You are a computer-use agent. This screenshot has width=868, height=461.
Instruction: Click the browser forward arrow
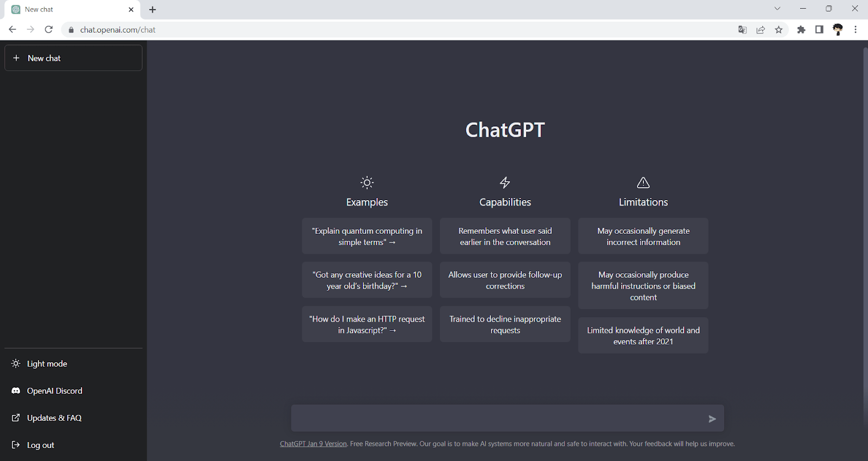click(30, 29)
